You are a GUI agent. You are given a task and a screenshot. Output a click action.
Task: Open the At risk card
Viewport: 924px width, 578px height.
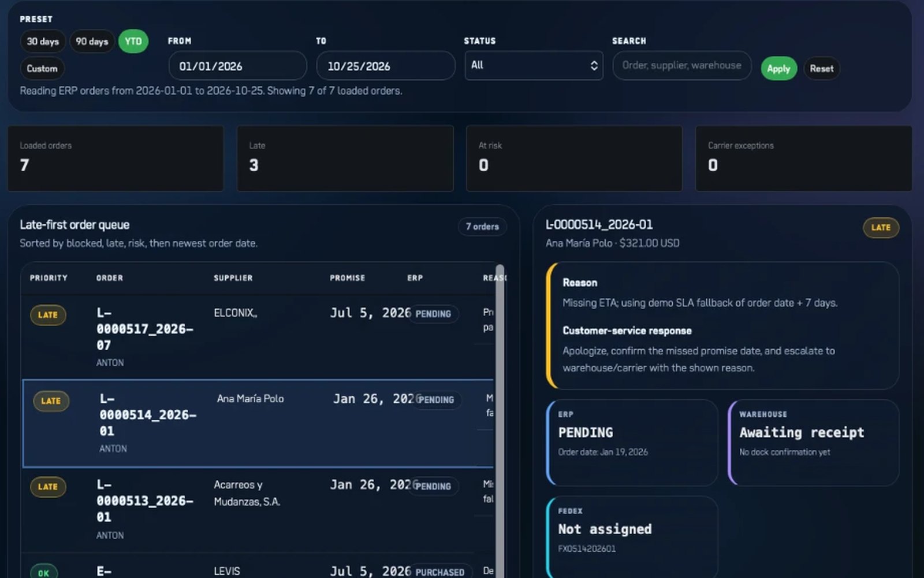tap(574, 158)
